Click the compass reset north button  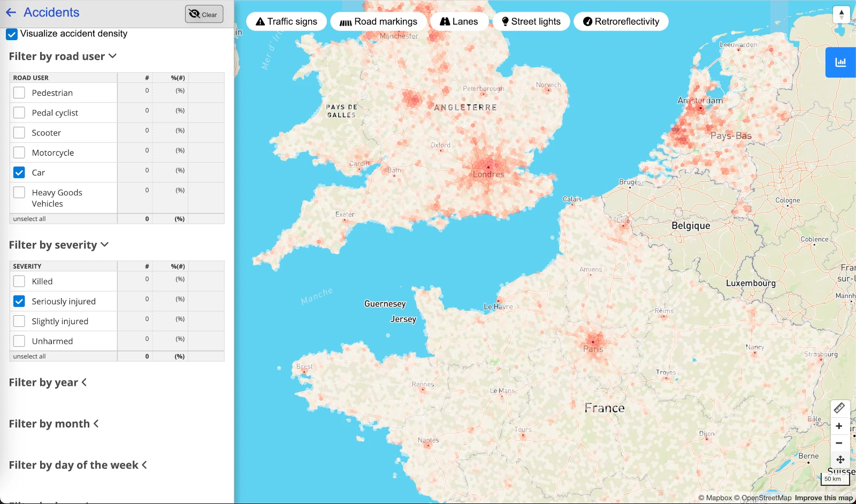[841, 14]
